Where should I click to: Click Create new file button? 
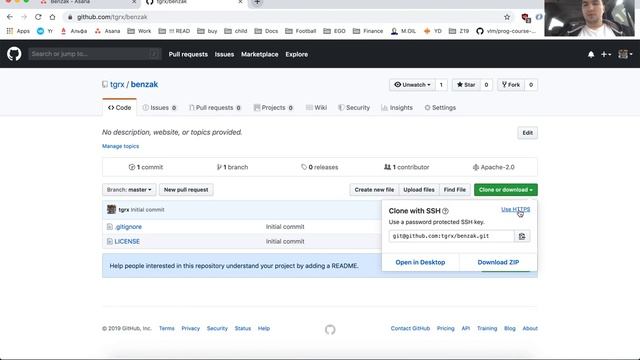click(x=374, y=190)
